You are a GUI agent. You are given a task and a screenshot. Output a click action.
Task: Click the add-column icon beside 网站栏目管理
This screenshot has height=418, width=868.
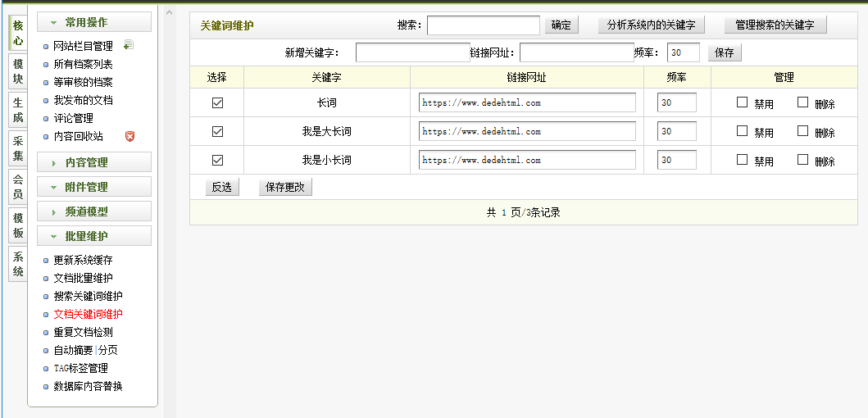tap(128, 46)
